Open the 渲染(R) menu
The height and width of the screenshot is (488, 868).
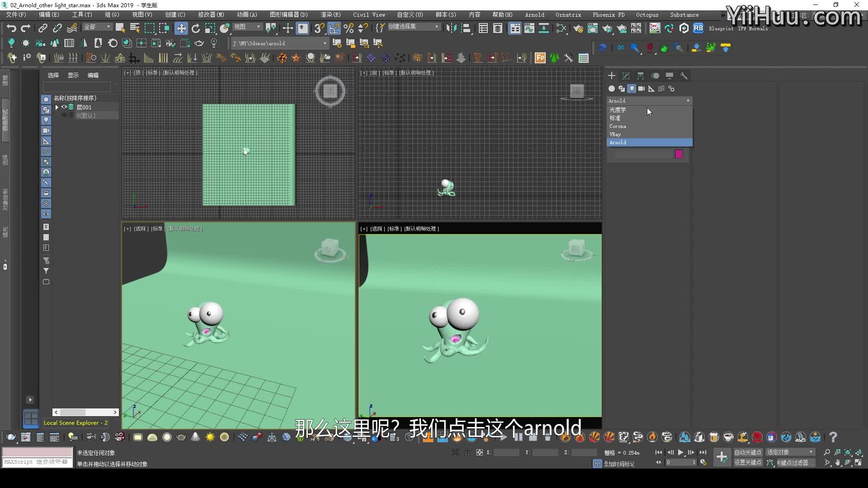point(330,15)
